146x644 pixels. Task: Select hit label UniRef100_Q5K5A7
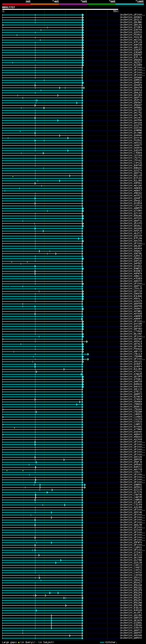[131, 103]
